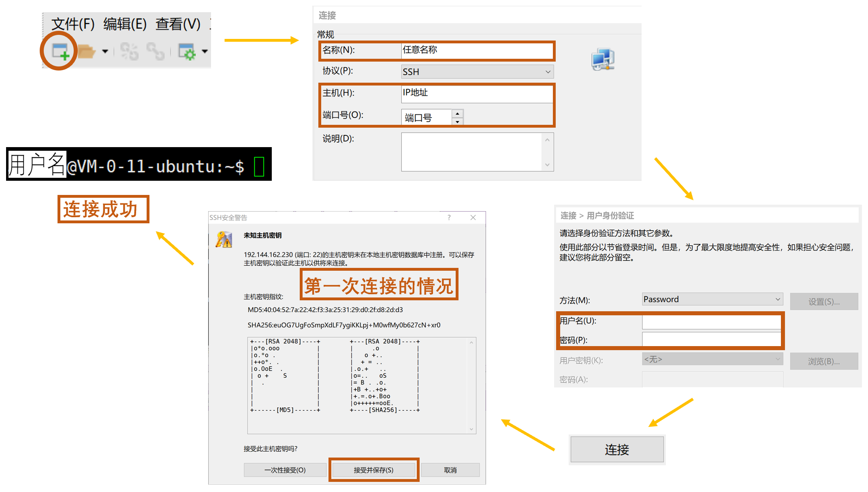Click the 浏览(B)... button
The width and height of the screenshot is (868, 492).
coord(824,361)
